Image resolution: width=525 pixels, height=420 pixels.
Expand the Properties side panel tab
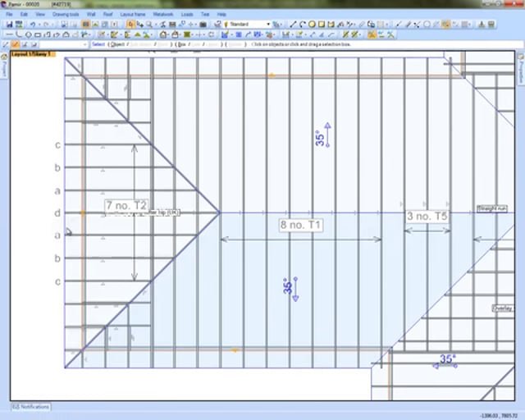[521, 68]
